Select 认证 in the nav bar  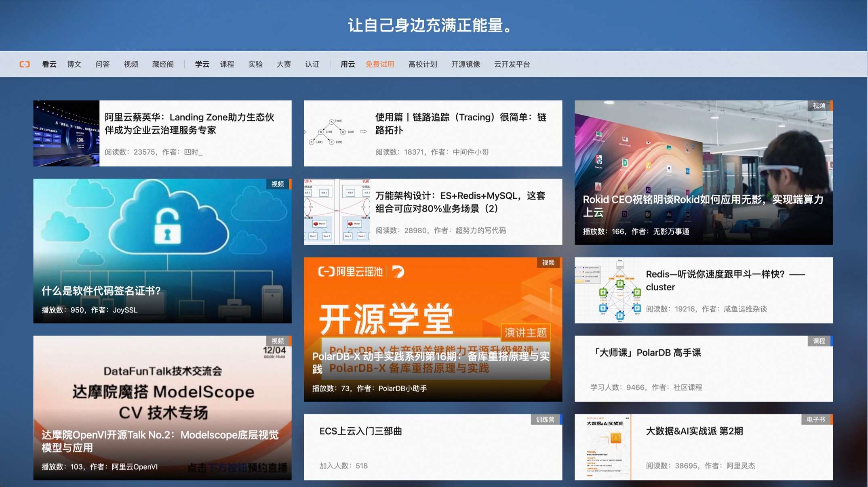click(x=312, y=64)
